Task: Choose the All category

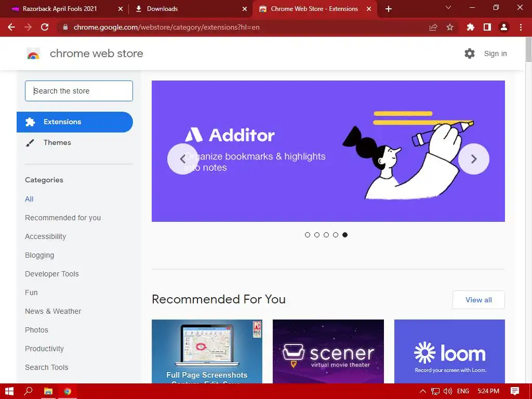Action: click(x=29, y=199)
